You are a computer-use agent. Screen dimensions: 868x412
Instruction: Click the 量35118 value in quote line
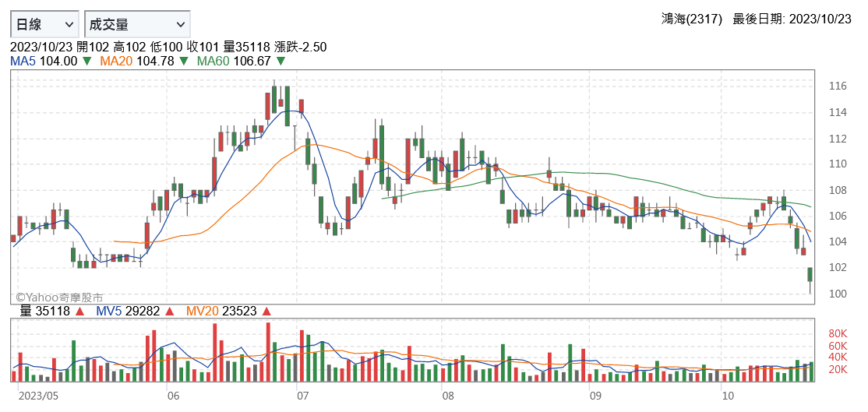point(247,48)
